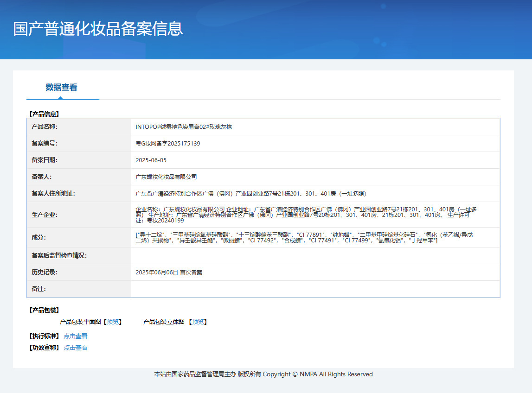Image resolution: width=532 pixels, height=393 pixels.
Task: Click the 备案编号 row label
Action: click(45, 143)
